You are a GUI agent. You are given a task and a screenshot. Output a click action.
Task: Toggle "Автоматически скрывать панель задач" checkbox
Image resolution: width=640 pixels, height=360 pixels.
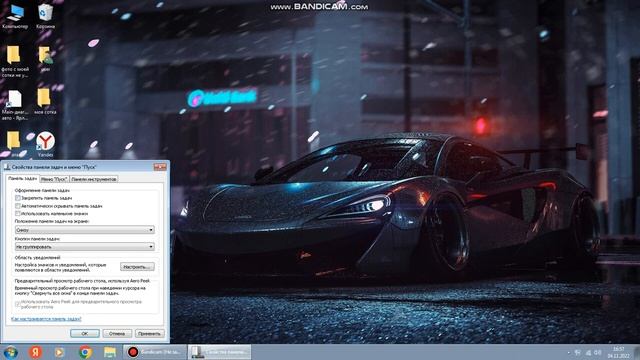[18, 206]
